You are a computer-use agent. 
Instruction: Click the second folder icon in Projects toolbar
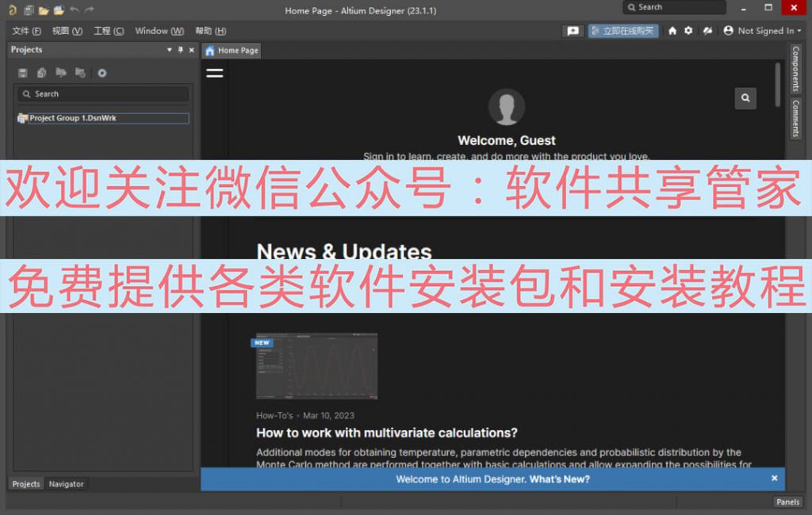coord(80,72)
